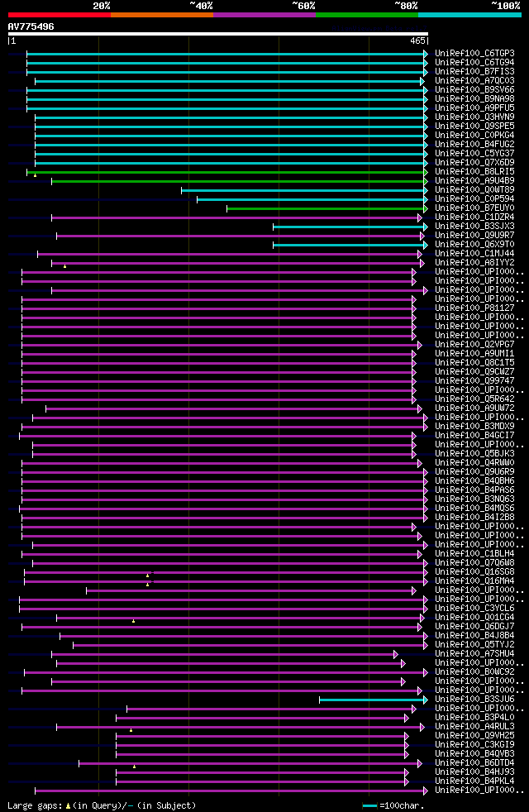Select the UniRef100_Q01CG4 label
This screenshot has height=812, width=529.
click(474, 618)
